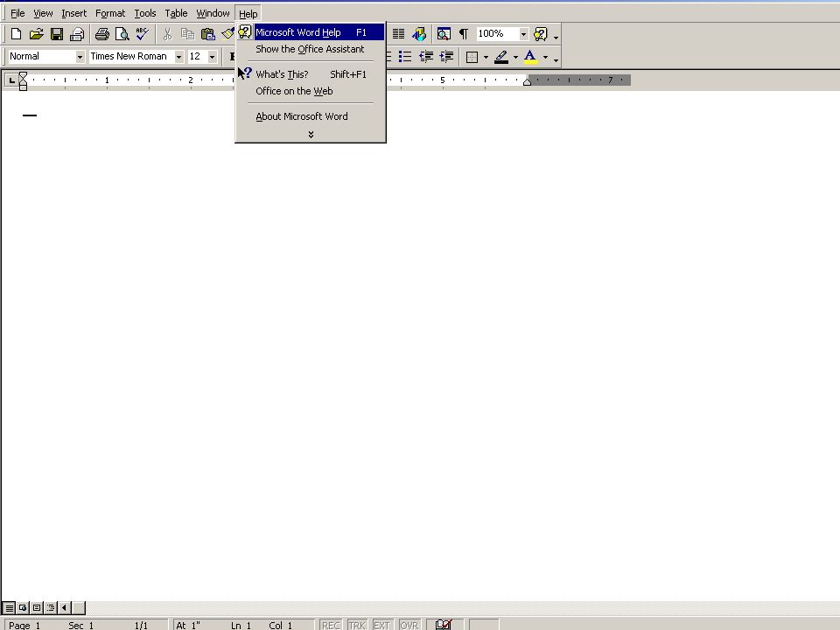Expand Standard toolbar More Buttons arrow
The height and width of the screenshot is (630, 840).
(556, 36)
